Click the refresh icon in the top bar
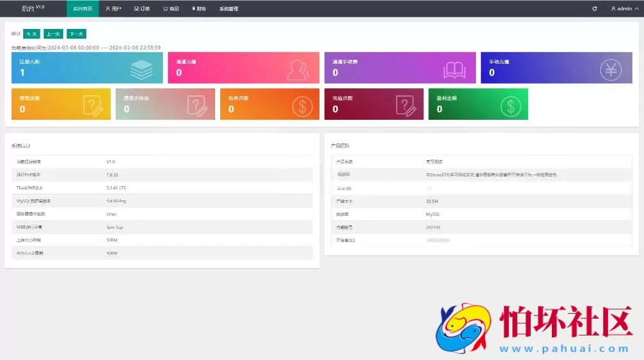This screenshot has height=360, width=644. [x=594, y=9]
